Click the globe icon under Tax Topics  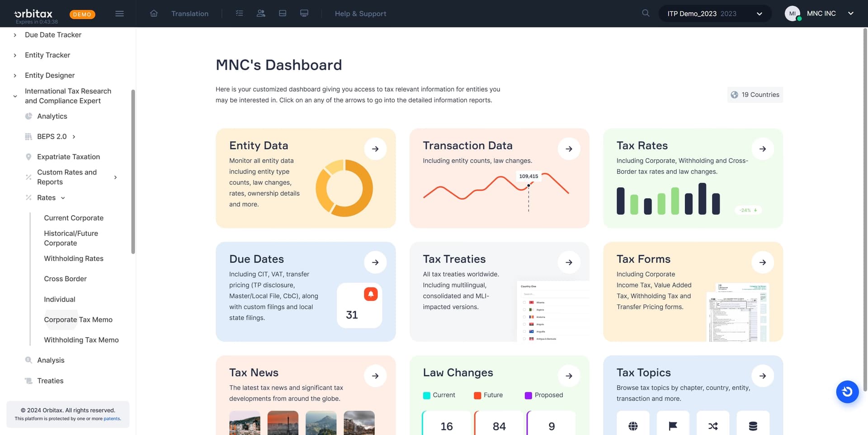click(x=633, y=426)
